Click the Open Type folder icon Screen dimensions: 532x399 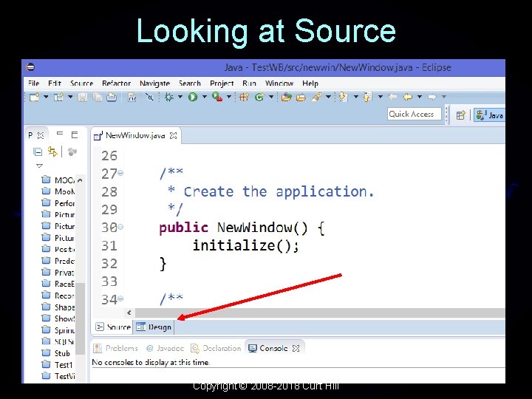point(287,98)
